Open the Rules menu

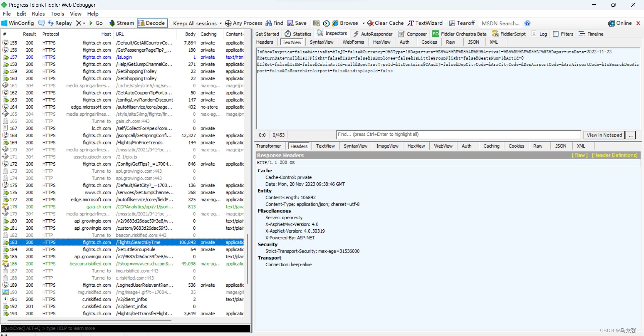(x=38, y=14)
